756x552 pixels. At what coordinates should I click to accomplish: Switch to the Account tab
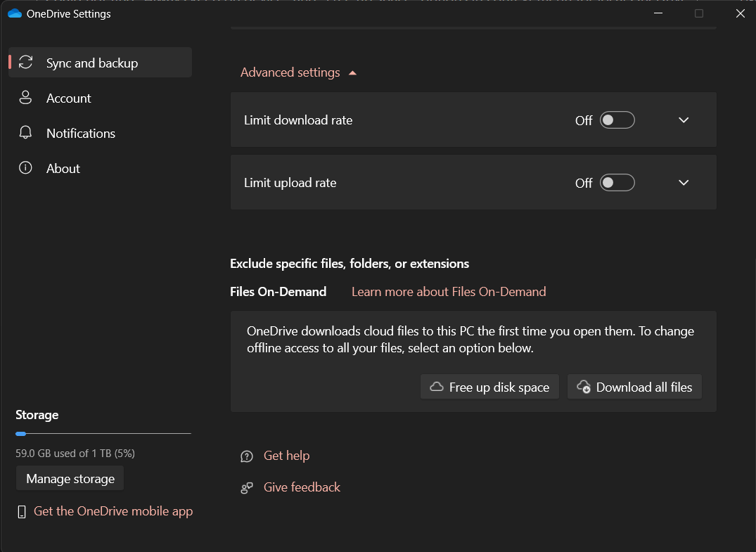coord(68,98)
